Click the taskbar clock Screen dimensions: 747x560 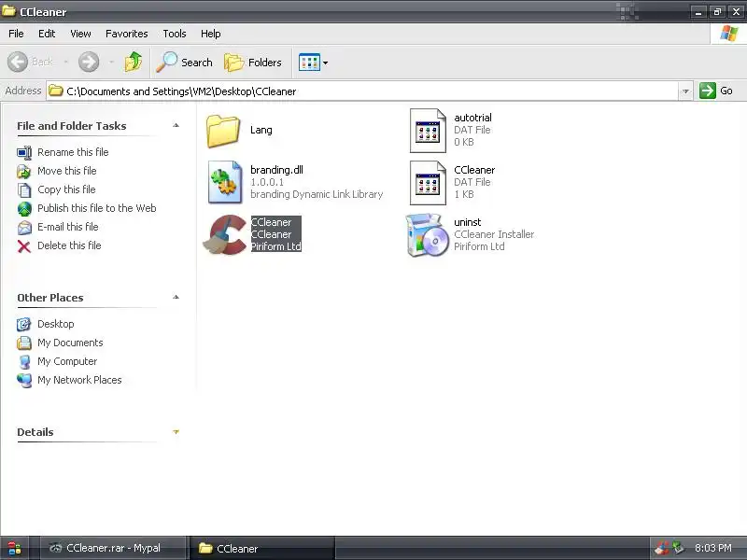tap(712, 548)
